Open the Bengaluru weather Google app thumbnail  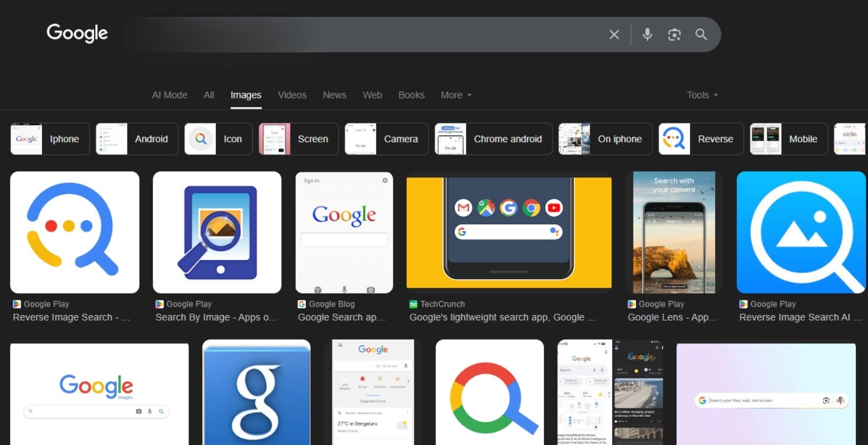[373, 393]
